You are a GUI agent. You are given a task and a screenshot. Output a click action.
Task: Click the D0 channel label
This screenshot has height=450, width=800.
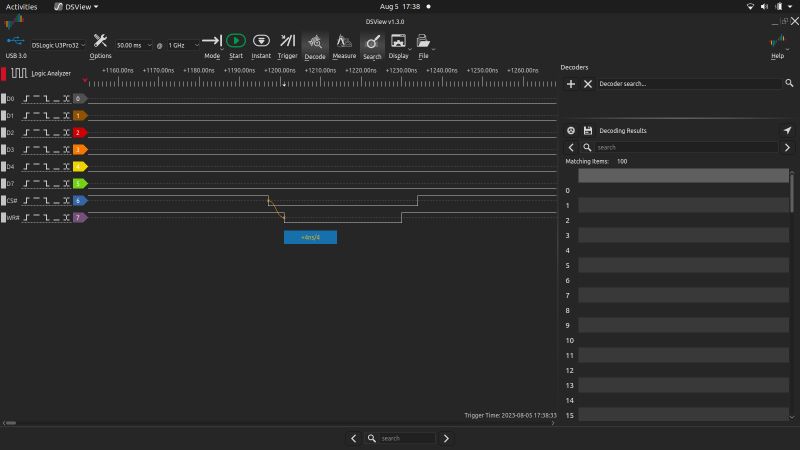point(10,98)
